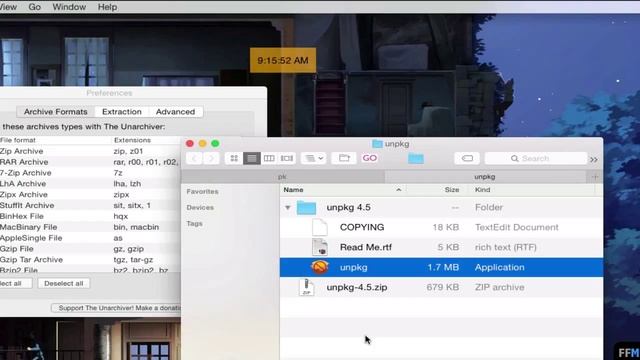
Task: Click the Extensions column header
Action: coord(132,140)
